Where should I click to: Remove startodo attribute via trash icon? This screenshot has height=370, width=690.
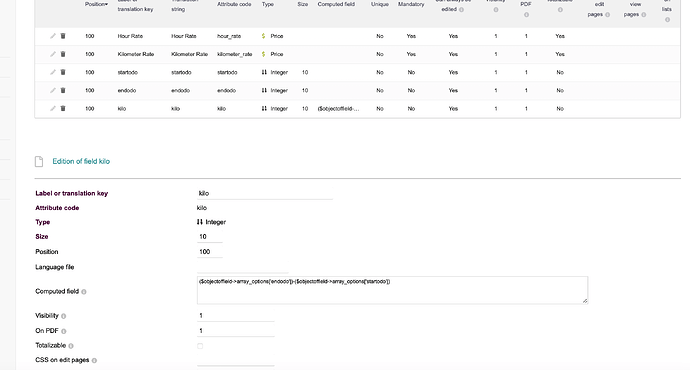click(63, 72)
